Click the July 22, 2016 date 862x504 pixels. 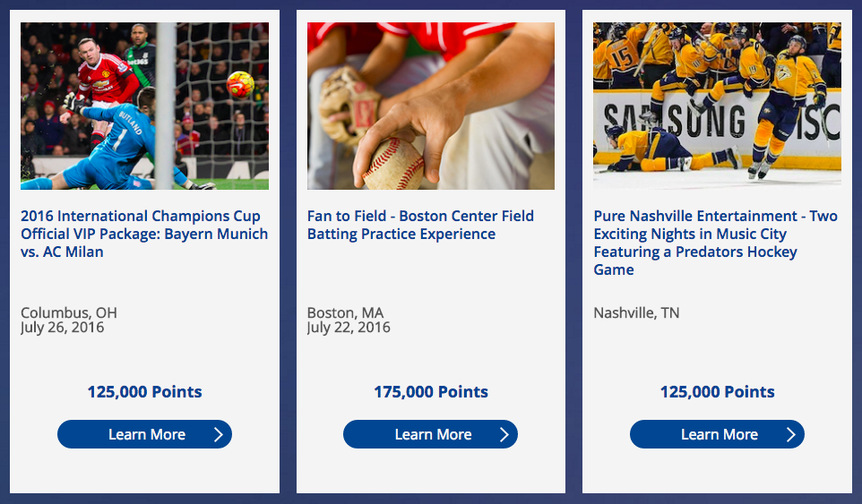tap(349, 328)
